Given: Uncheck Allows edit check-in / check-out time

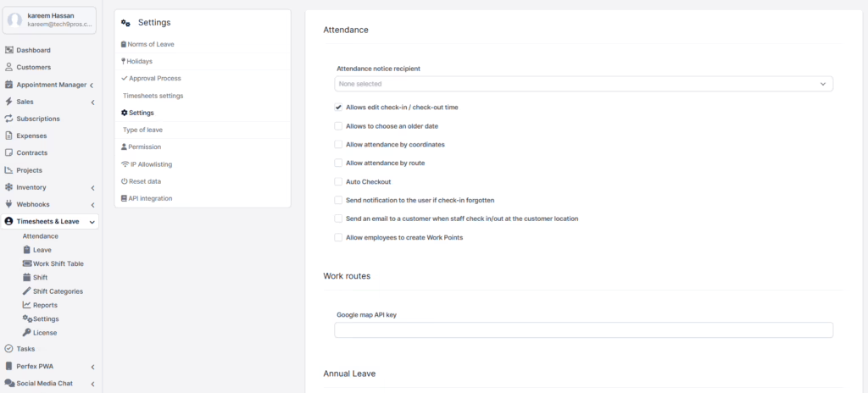Looking at the screenshot, I should (338, 108).
